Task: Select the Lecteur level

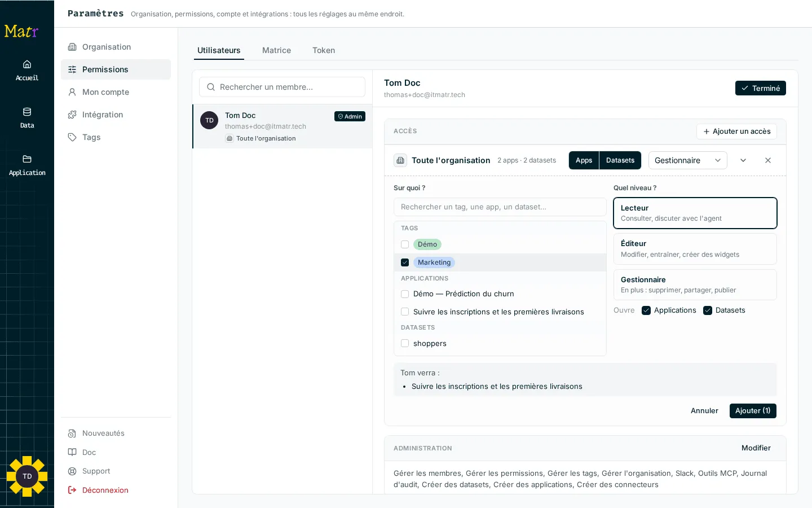Action: click(x=695, y=213)
